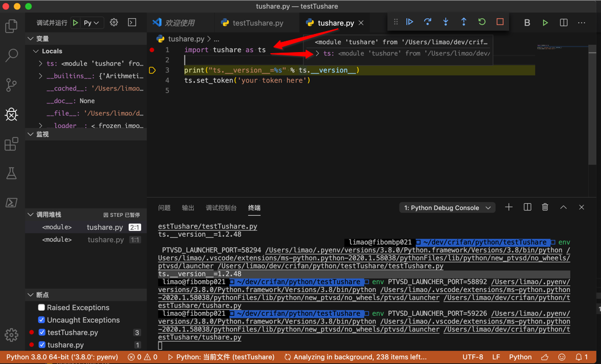Click the Step Into debug icon
This screenshot has width=601, height=364.
[x=446, y=22]
